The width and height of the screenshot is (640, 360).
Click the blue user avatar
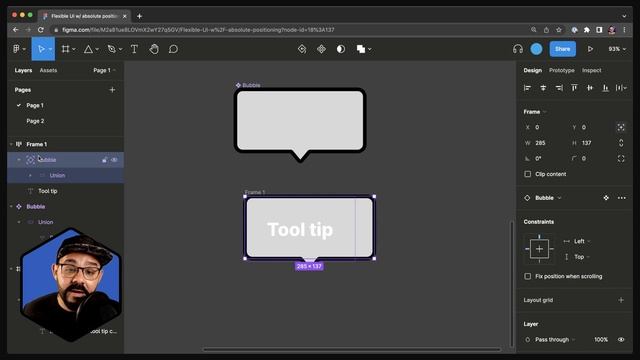(536, 49)
